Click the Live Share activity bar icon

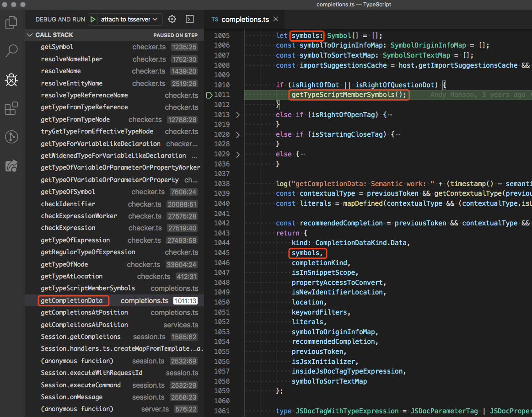11,166
